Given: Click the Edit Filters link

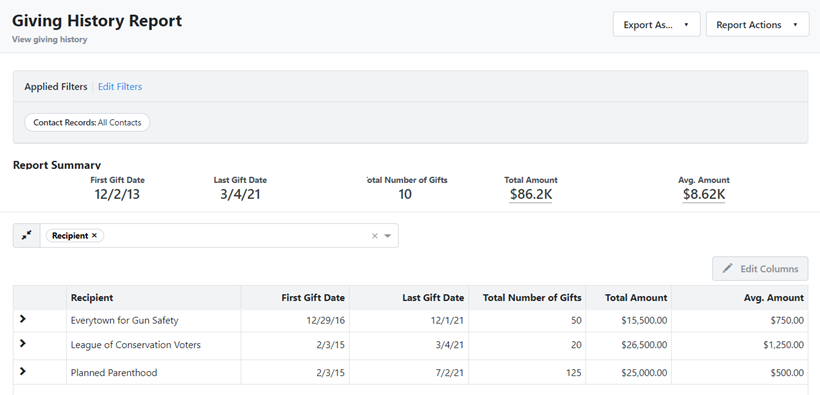Looking at the screenshot, I should coord(120,87).
